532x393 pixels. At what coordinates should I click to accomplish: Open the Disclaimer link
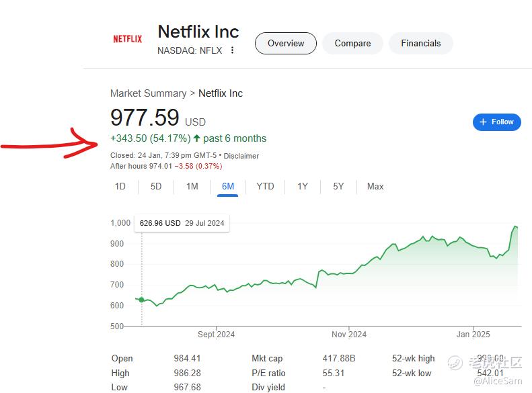(x=241, y=156)
